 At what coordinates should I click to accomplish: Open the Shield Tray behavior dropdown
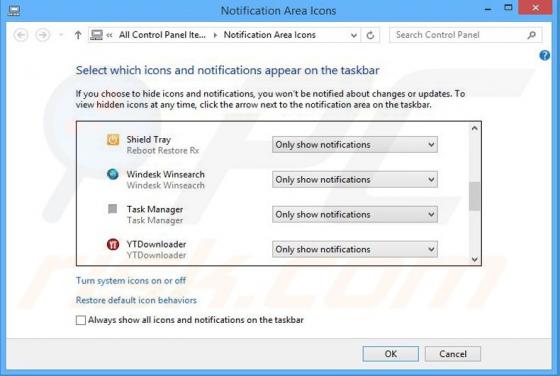click(355, 145)
